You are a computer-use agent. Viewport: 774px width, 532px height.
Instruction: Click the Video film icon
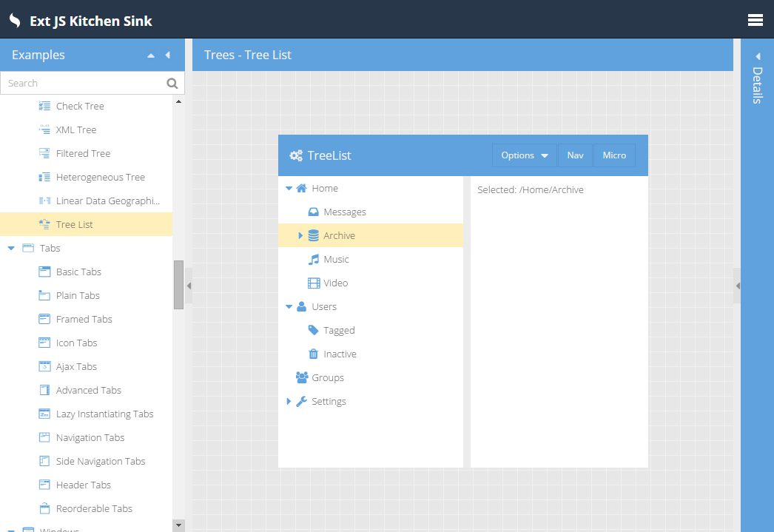[314, 283]
